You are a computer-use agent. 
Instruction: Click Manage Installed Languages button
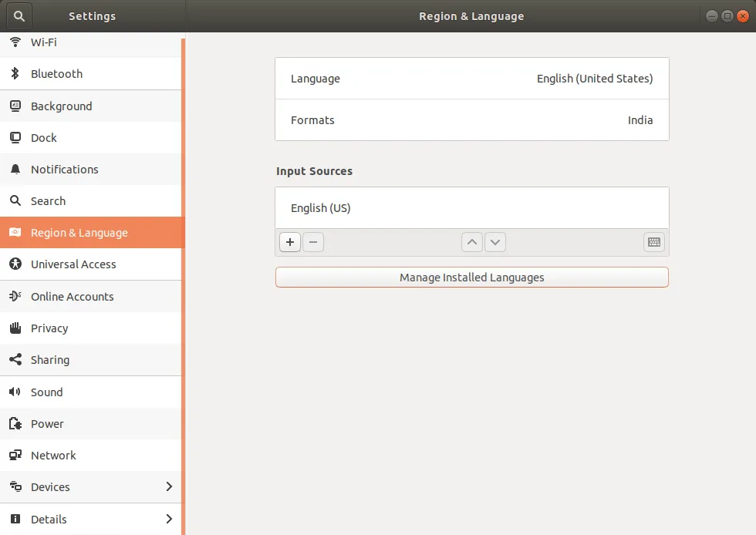[471, 278]
